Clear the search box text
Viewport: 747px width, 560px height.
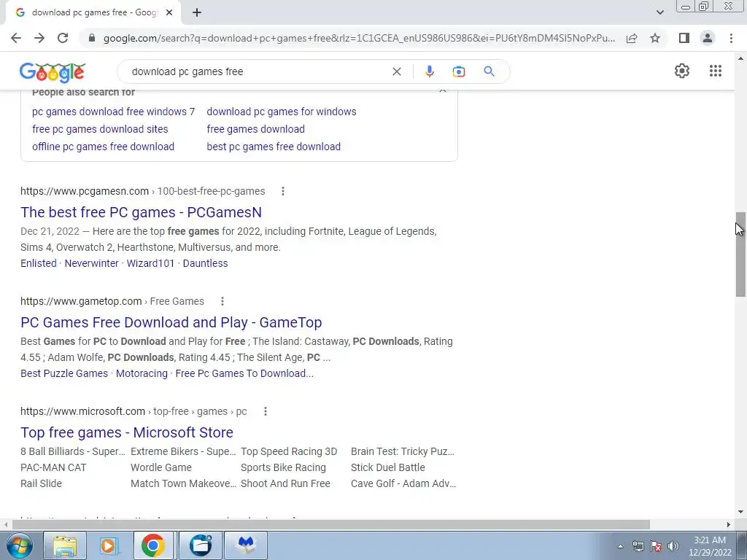[396, 71]
